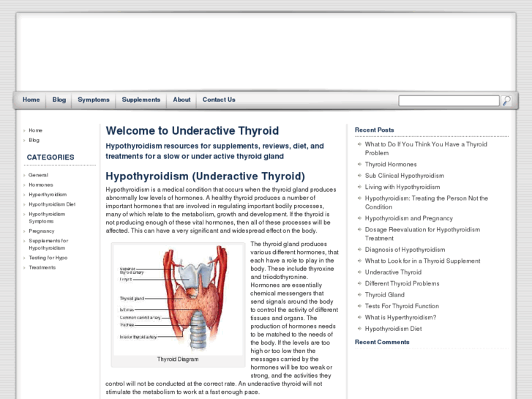Screen dimensions: 532x399
Task: Open the Hypothyroidism and Pregnancy post
Action: click(x=409, y=218)
